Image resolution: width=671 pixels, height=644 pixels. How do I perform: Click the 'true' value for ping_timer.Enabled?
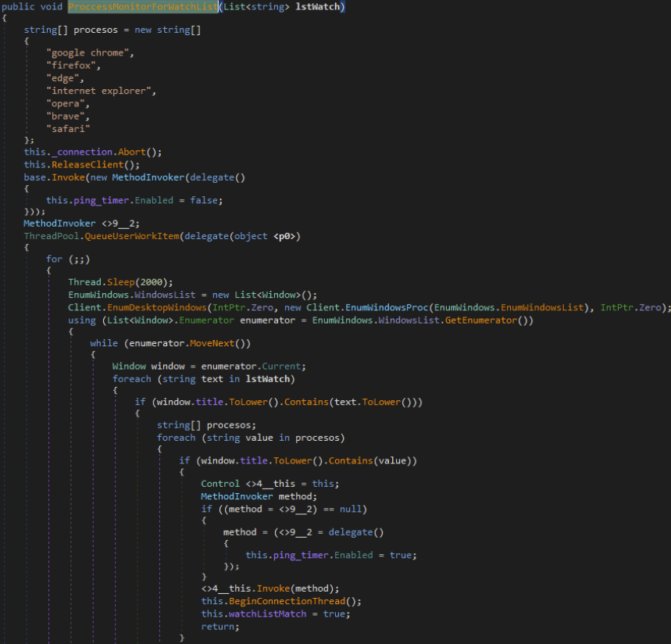pyautogui.click(x=401, y=556)
